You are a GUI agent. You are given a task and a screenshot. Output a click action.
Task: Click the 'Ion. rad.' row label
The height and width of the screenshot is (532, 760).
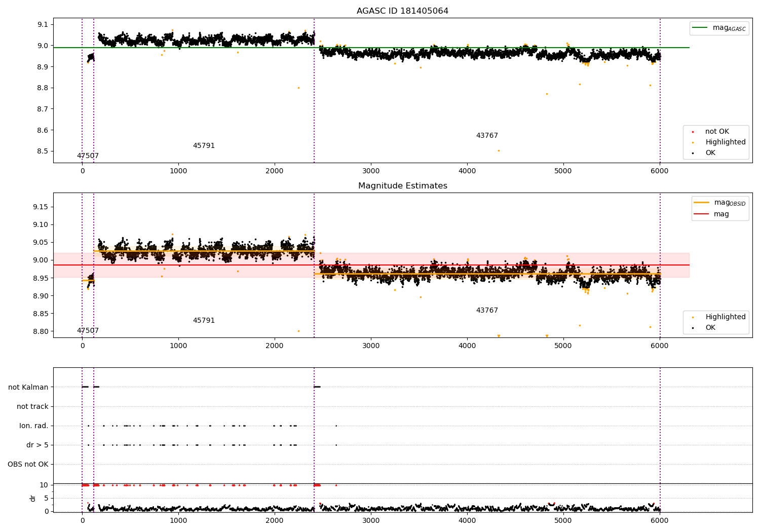(x=34, y=426)
